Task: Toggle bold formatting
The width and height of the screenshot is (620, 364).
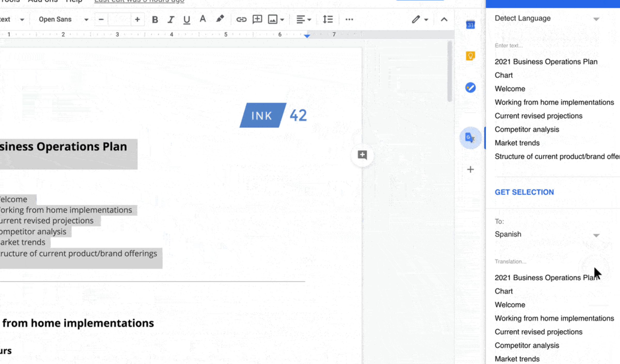Action: pos(155,19)
